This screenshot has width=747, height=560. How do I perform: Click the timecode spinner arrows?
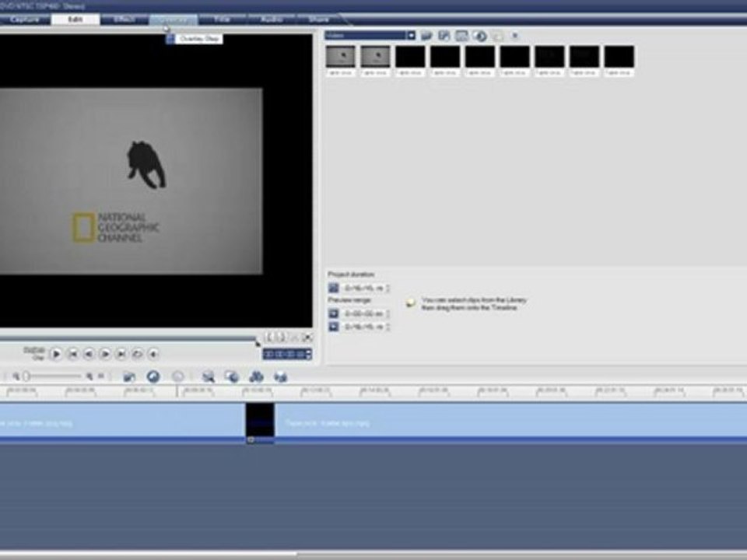click(x=309, y=355)
